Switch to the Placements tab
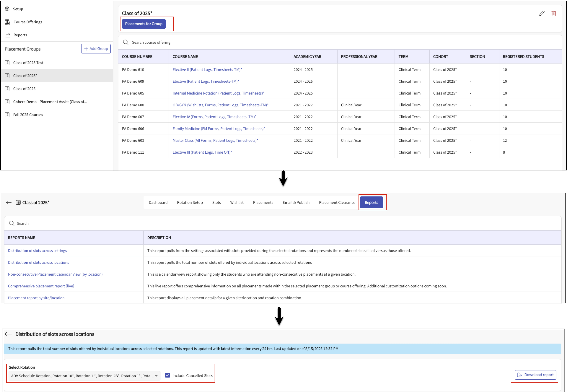Viewport: 567px width, 392px height. pyautogui.click(x=263, y=202)
